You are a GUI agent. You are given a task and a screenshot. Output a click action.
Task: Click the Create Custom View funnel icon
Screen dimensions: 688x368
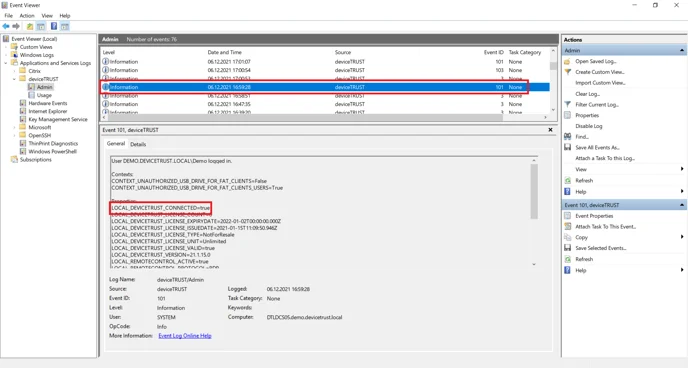pos(567,72)
